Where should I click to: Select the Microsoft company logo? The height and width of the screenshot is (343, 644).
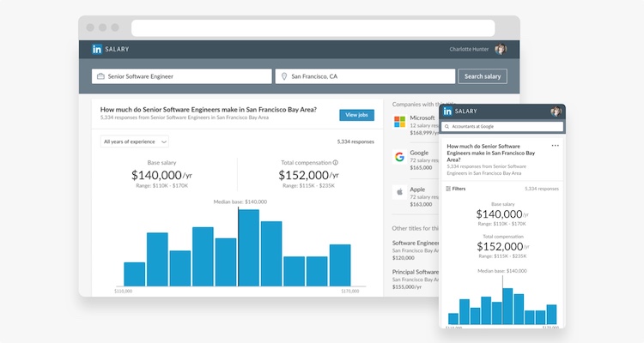[399, 122]
